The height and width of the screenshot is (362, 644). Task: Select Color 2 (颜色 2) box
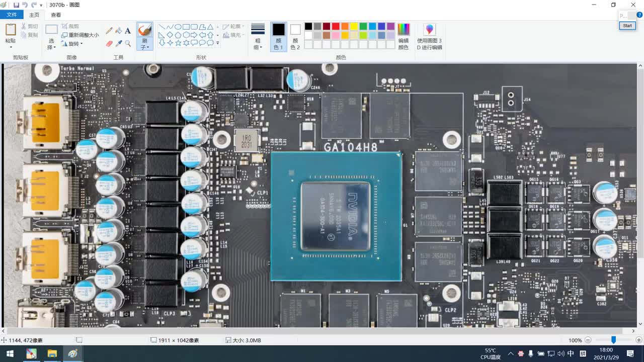(x=295, y=36)
